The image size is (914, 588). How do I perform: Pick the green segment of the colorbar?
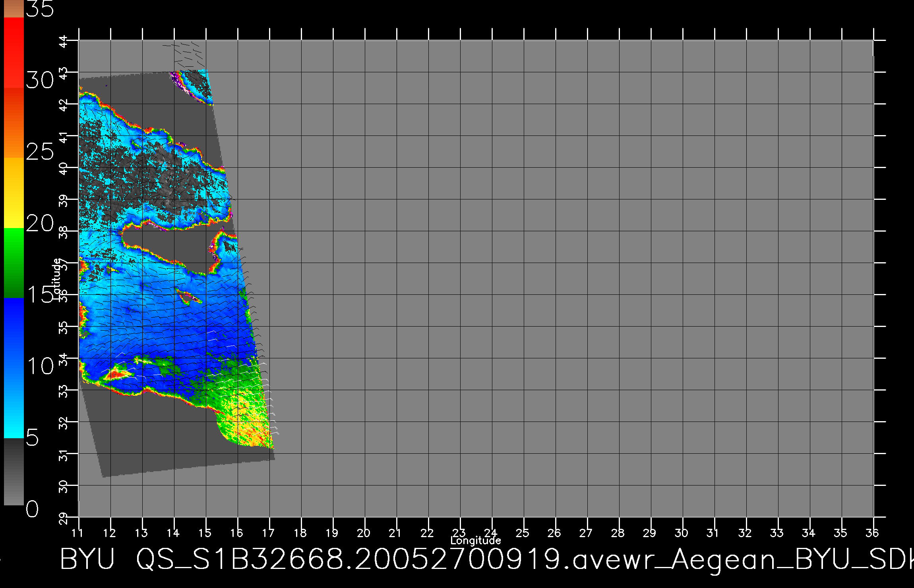click(x=14, y=263)
